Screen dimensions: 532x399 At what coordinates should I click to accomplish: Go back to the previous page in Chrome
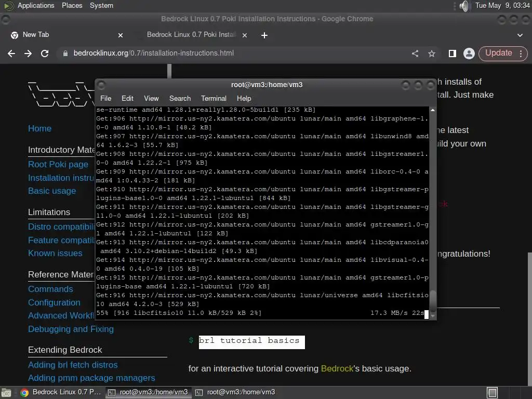click(x=11, y=54)
